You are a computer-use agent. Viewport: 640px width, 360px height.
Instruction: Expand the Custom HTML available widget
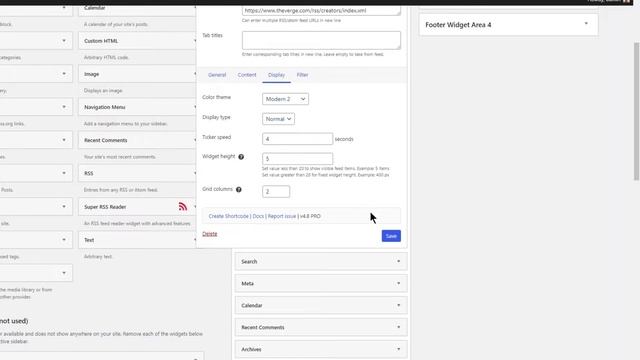pyautogui.click(x=137, y=41)
